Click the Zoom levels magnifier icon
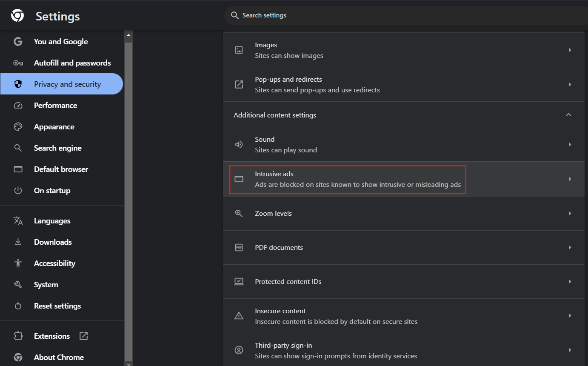Screen dimensions: 588x366 pos(239,214)
